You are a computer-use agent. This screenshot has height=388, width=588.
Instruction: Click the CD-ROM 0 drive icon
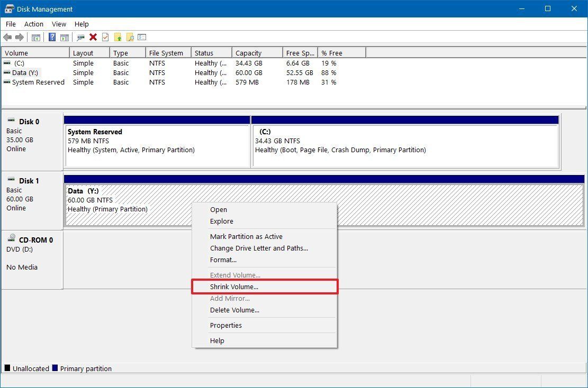[11, 239]
